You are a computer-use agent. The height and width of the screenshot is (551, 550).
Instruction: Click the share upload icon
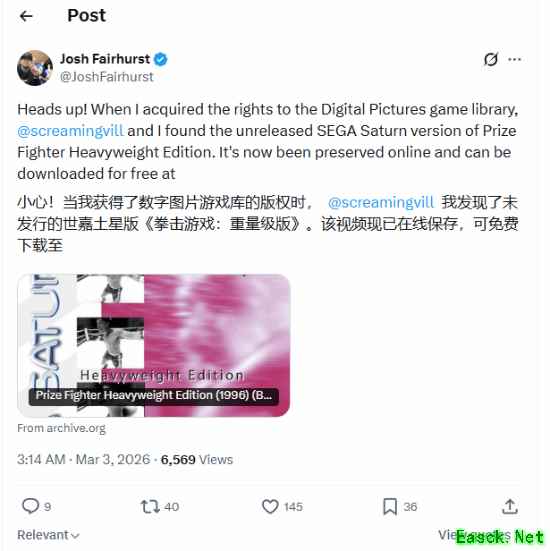pyautogui.click(x=510, y=506)
